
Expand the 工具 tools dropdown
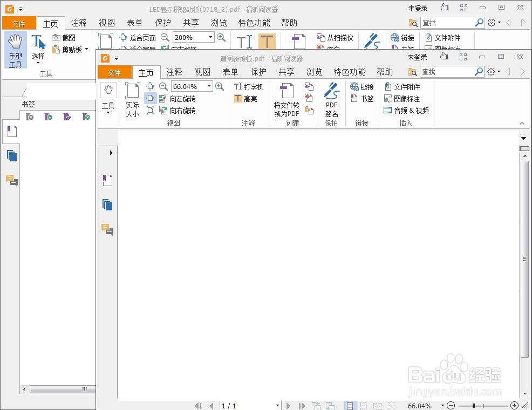[x=108, y=112]
